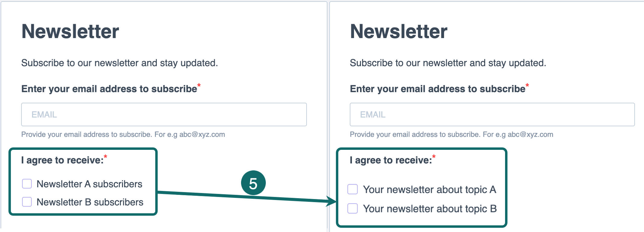This screenshot has width=644, height=232.
Task: Focus the EMAIL field in the right form
Action: tap(492, 114)
